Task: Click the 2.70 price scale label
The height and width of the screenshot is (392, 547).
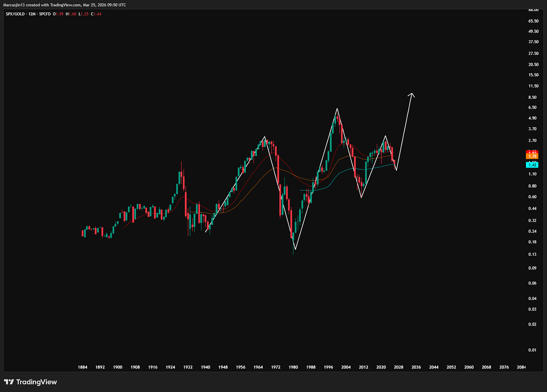Action: [532, 141]
